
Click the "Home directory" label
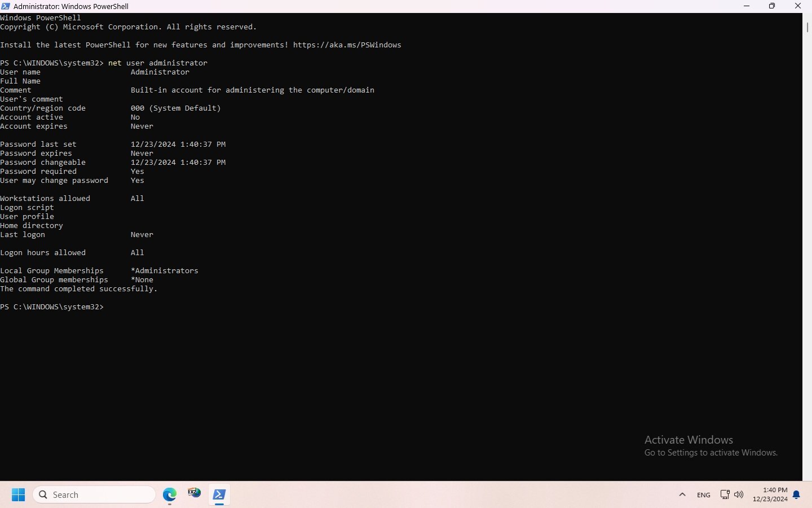pyautogui.click(x=32, y=226)
